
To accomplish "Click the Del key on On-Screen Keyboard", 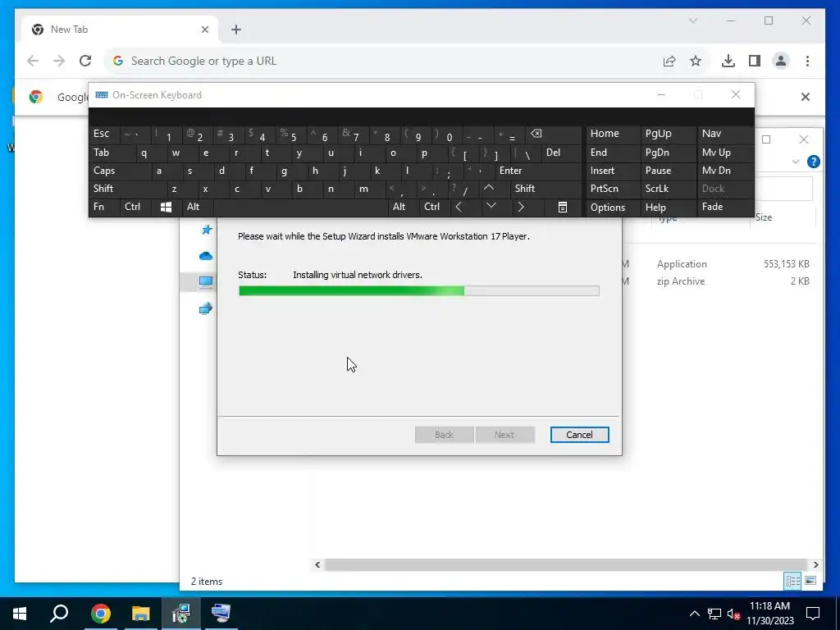I will [x=560, y=153].
